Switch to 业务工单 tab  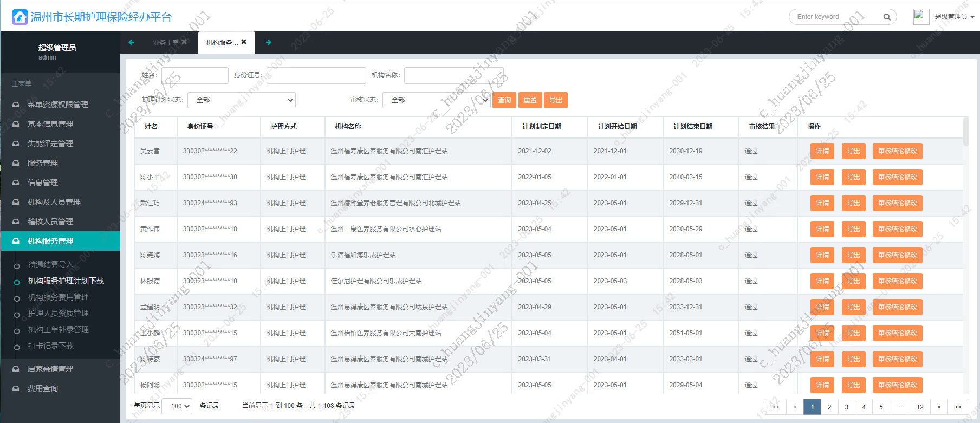pyautogui.click(x=165, y=42)
